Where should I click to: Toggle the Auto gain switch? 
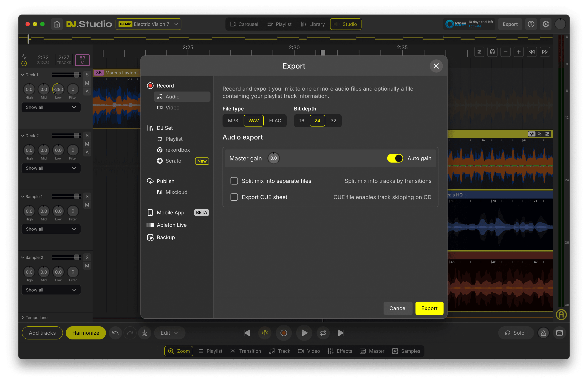pyautogui.click(x=395, y=158)
